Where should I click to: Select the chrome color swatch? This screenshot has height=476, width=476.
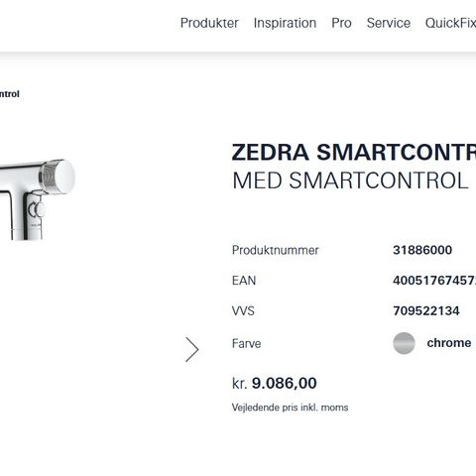[x=404, y=343]
